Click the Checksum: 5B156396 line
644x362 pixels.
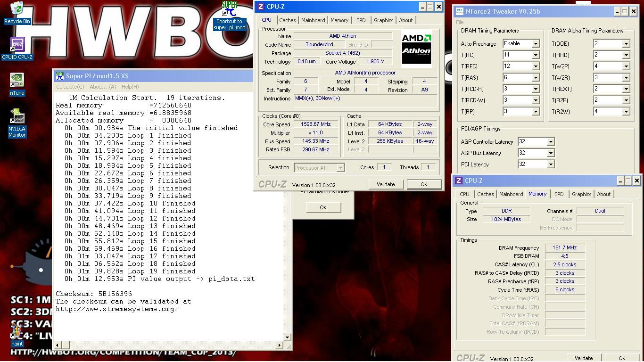point(94,294)
